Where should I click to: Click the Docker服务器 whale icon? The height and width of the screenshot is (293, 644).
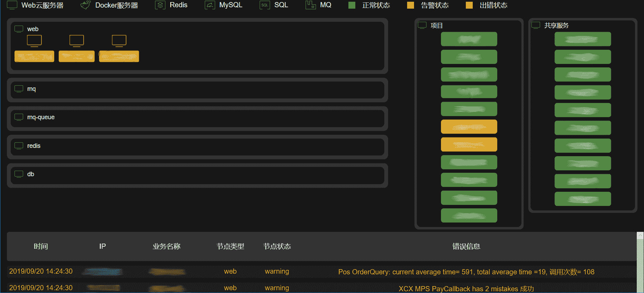(x=85, y=5)
